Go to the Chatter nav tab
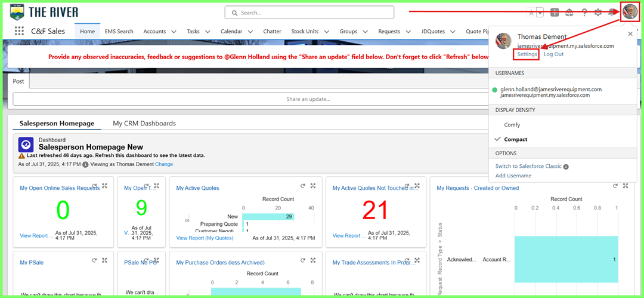644x298 pixels. [272, 32]
